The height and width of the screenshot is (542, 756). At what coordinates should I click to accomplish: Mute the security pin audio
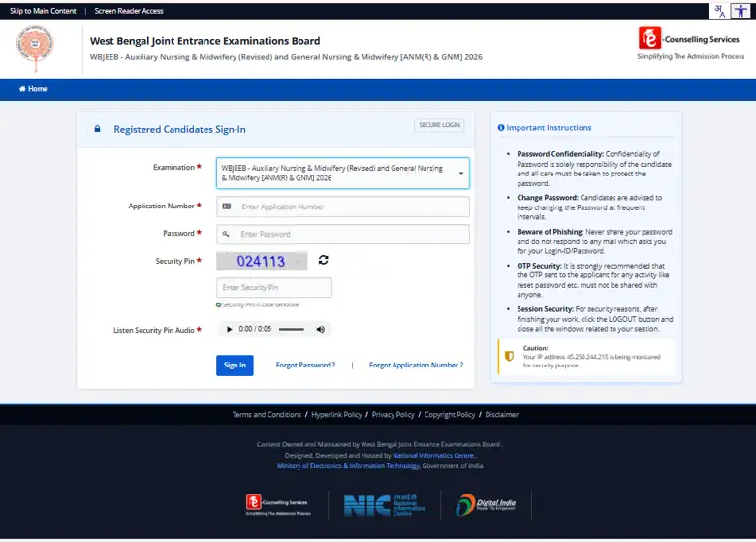point(320,329)
